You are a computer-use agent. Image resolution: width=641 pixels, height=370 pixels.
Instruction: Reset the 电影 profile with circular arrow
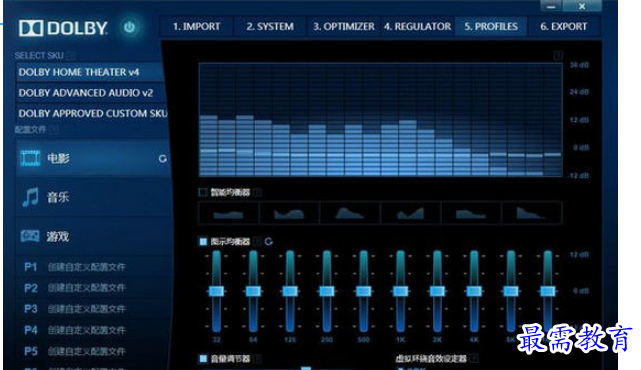coord(163,159)
